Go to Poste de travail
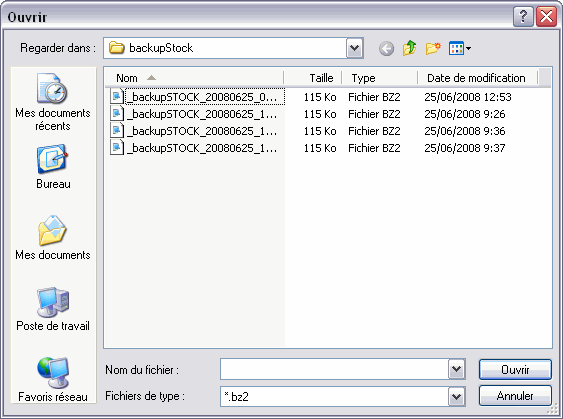The height and width of the screenshot is (419, 563). [x=53, y=309]
